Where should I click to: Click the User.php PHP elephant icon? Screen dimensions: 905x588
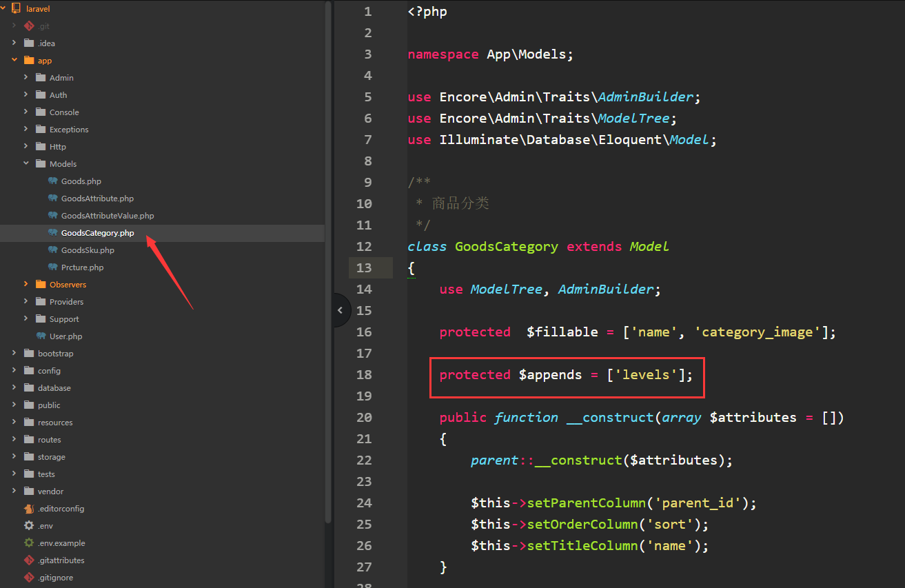pyautogui.click(x=41, y=336)
